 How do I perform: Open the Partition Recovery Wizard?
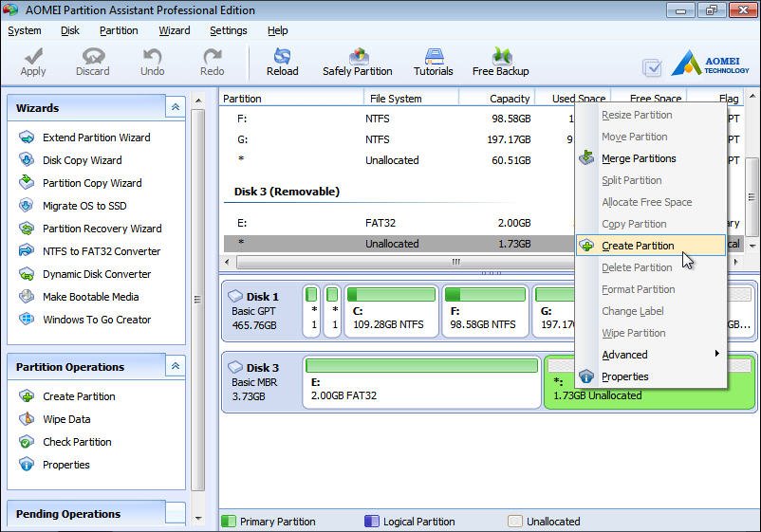102,229
